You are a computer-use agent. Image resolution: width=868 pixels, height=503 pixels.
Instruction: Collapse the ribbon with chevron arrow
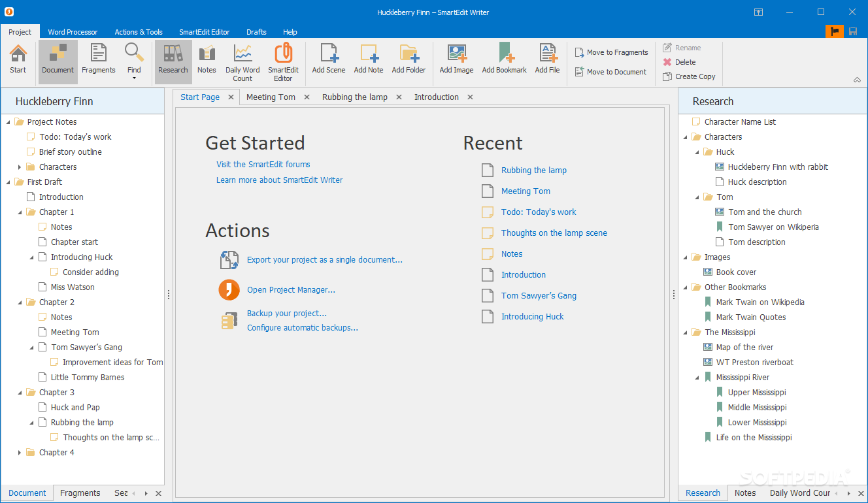pyautogui.click(x=857, y=80)
